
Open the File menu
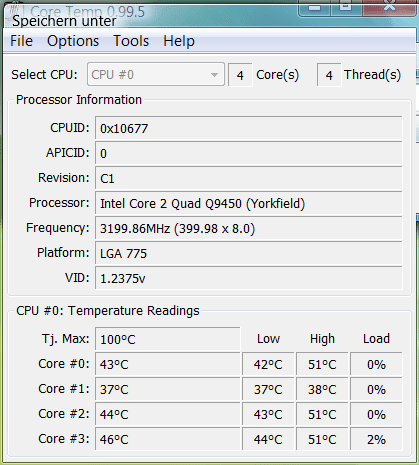coord(21,41)
